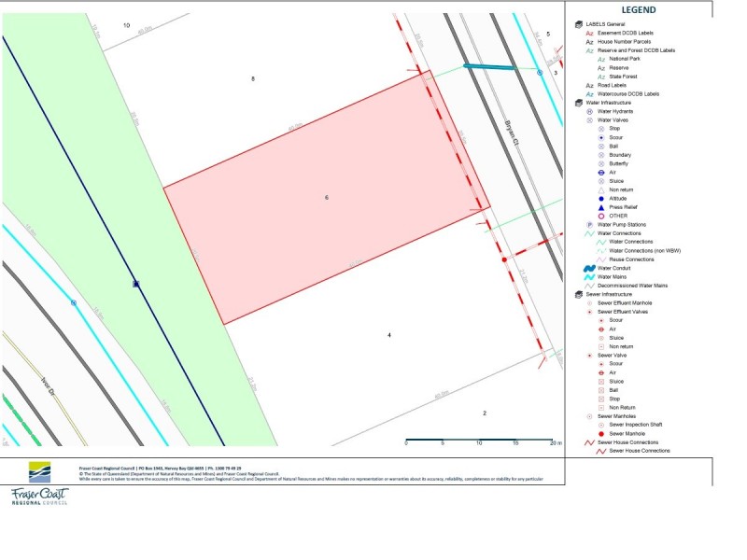Click the Az icon beside National Park
This screenshot has width=747, height=560.
(601, 59)
